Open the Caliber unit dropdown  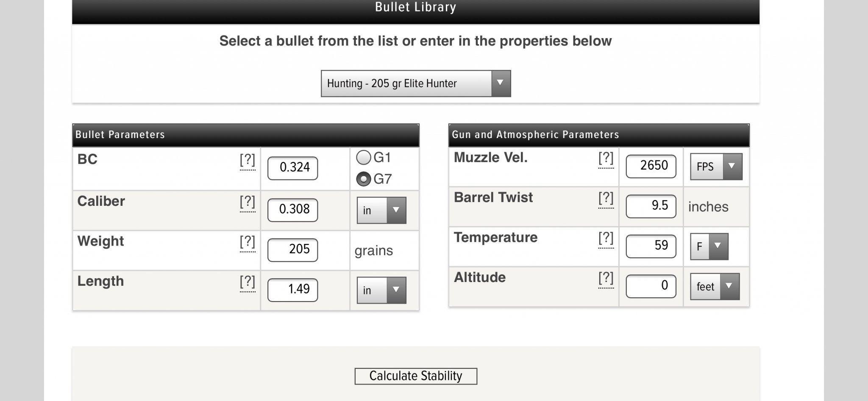(381, 210)
